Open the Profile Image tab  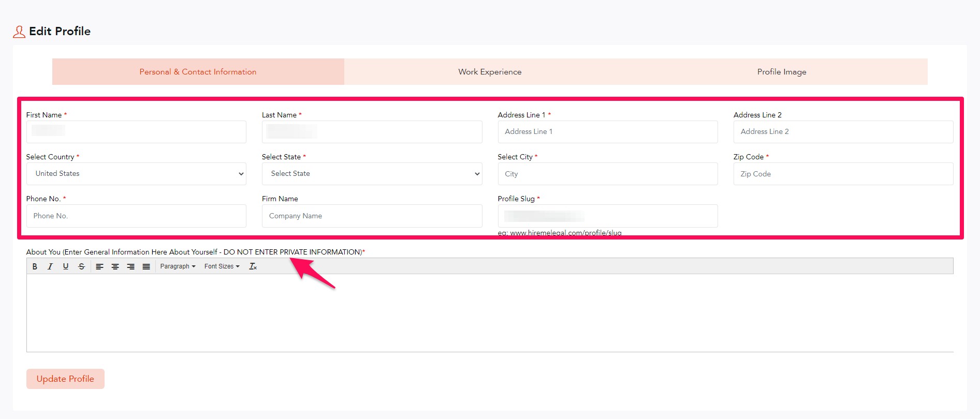pyautogui.click(x=781, y=72)
